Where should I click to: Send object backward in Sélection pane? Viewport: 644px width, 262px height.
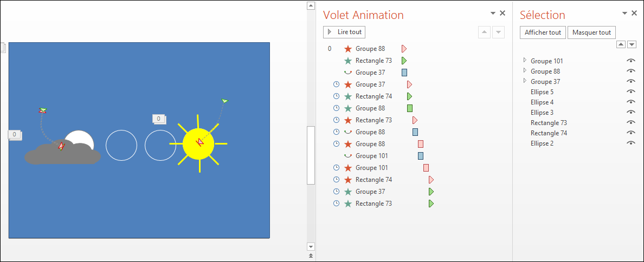coord(632,44)
